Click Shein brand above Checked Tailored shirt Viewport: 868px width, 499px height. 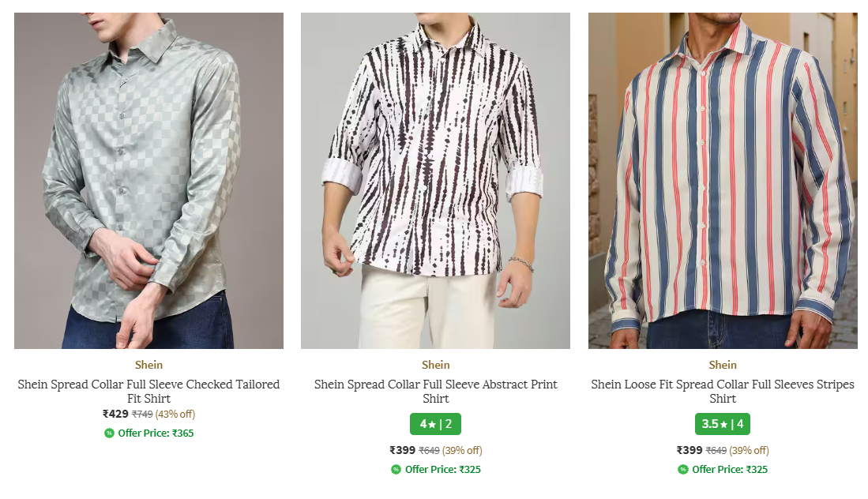tap(148, 365)
